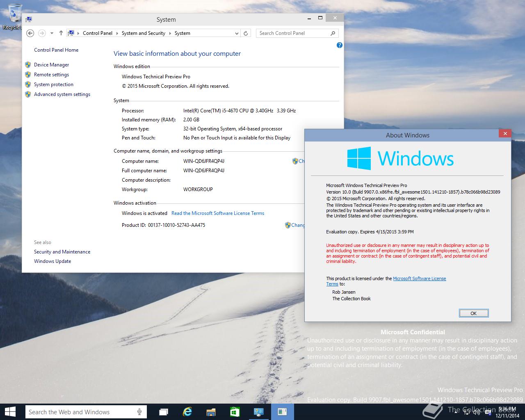Go up one level arrow
The height and width of the screenshot is (420, 525).
tap(61, 33)
